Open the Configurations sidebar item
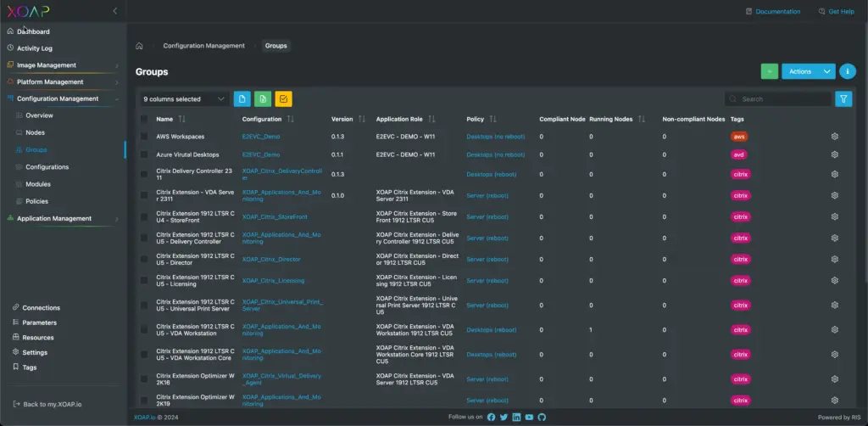This screenshot has height=426, width=868. click(x=47, y=166)
